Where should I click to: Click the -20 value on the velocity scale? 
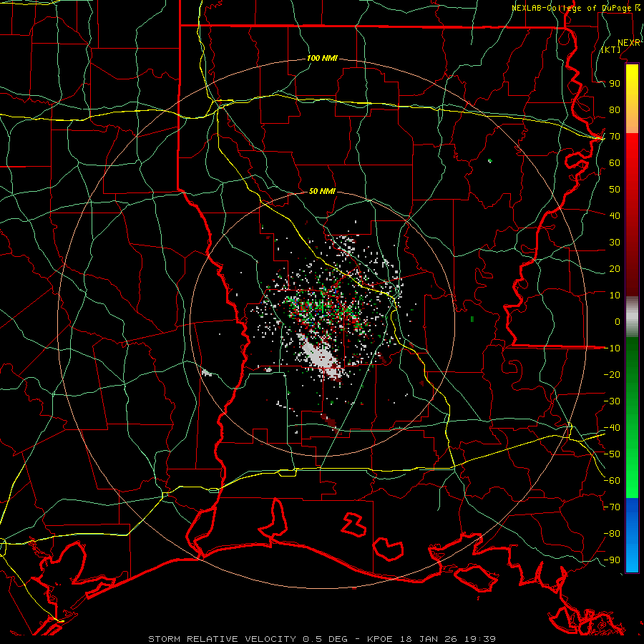tap(612, 375)
